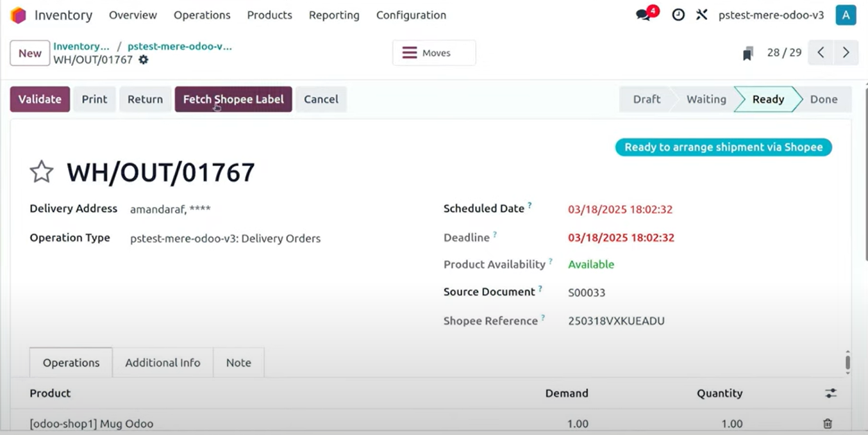
Task: Open column settings adjust icon
Action: (831, 393)
